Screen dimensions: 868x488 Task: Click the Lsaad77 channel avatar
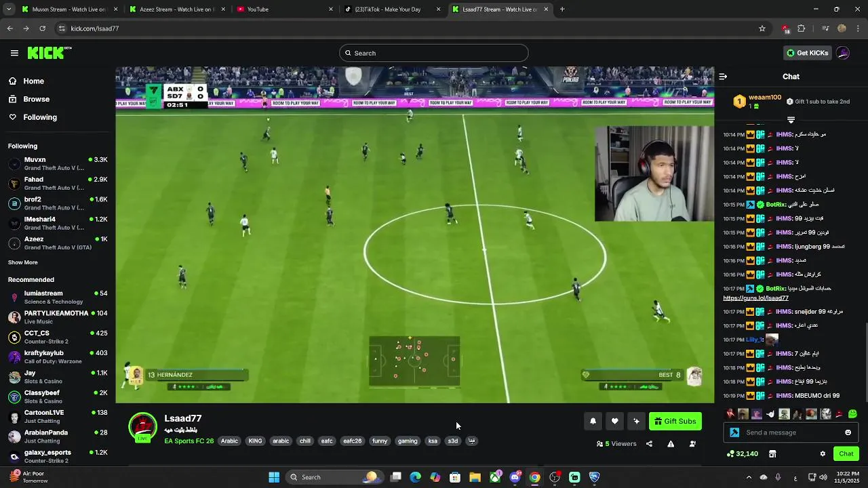[142, 427]
